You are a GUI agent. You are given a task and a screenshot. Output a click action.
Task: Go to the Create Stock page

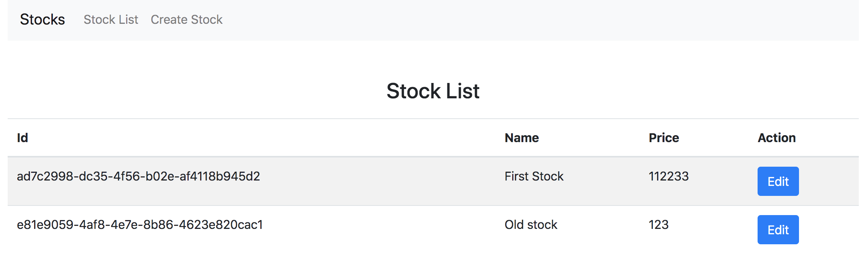pos(186,20)
